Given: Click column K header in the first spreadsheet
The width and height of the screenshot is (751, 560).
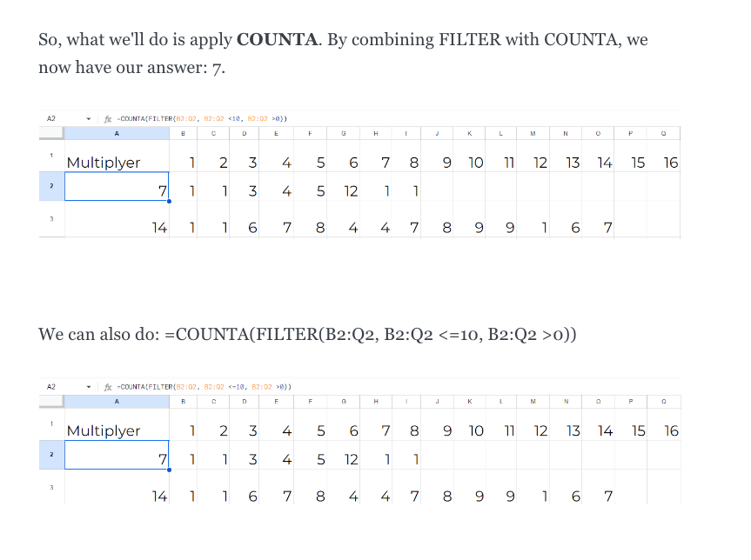Looking at the screenshot, I should 470,133.
